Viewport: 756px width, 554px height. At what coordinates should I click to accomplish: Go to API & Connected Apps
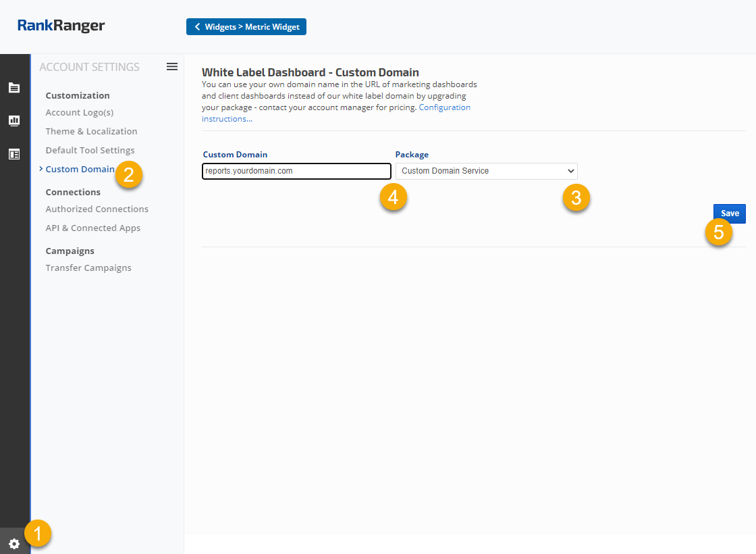point(93,228)
